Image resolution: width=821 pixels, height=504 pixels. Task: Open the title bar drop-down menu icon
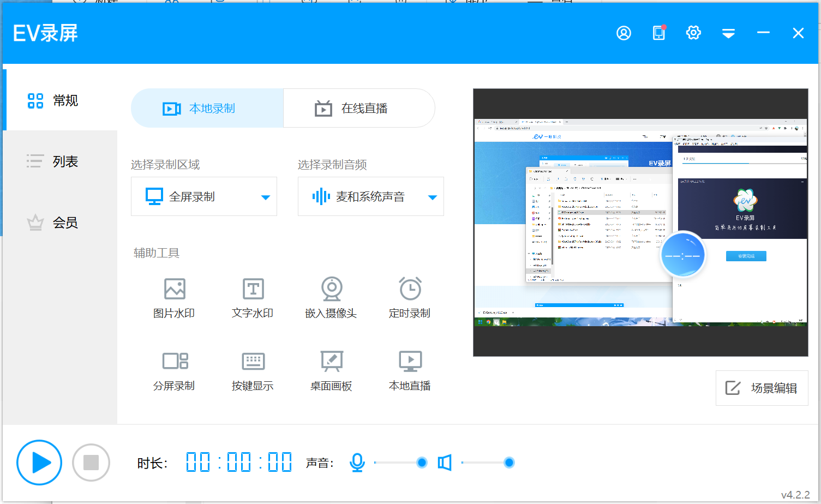pyautogui.click(x=728, y=34)
